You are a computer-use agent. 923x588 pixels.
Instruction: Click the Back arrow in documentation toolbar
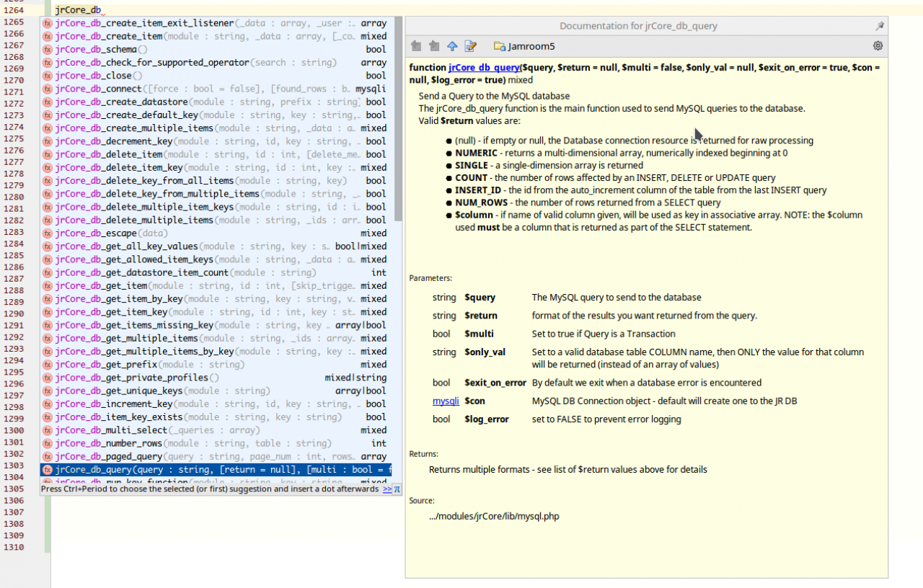click(416, 46)
